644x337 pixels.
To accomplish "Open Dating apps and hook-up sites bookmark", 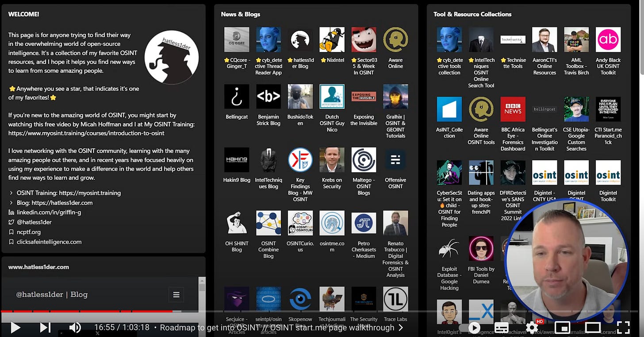I will pyautogui.click(x=481, y=172).
